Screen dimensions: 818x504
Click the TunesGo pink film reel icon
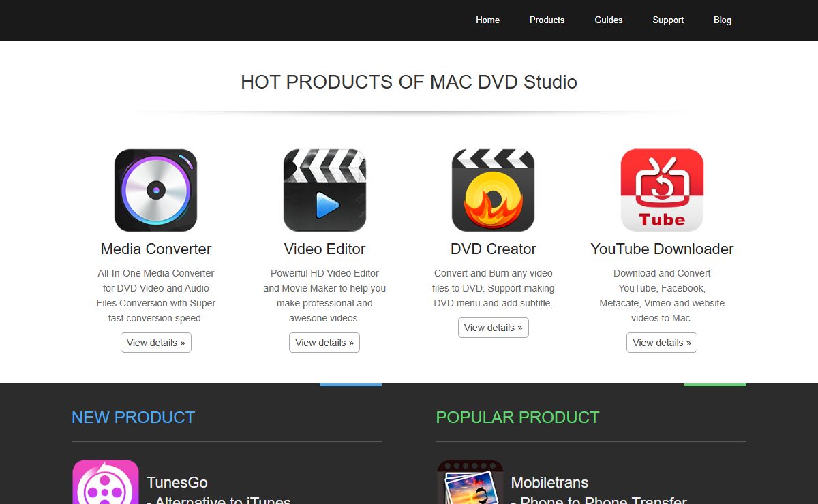point(106,482)
